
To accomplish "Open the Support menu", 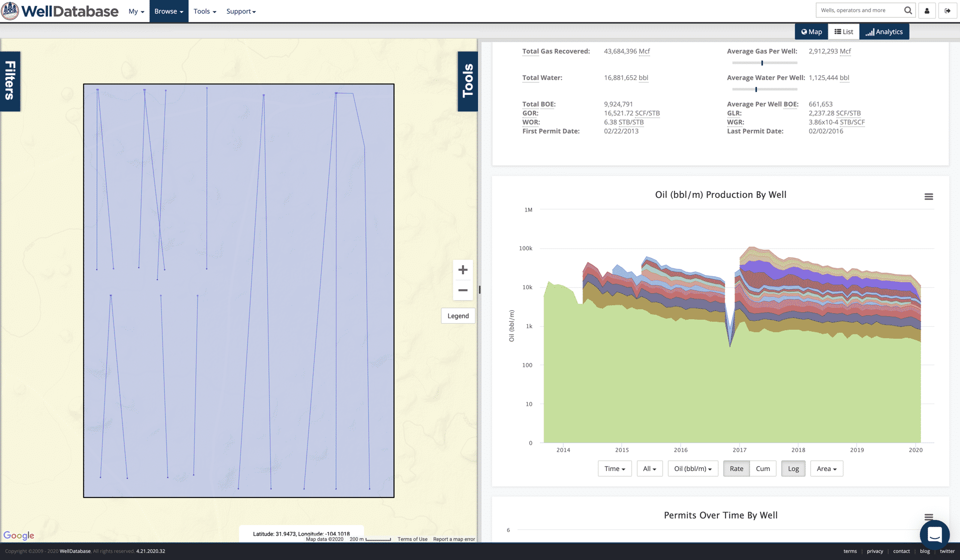I will tap(241, 11).
